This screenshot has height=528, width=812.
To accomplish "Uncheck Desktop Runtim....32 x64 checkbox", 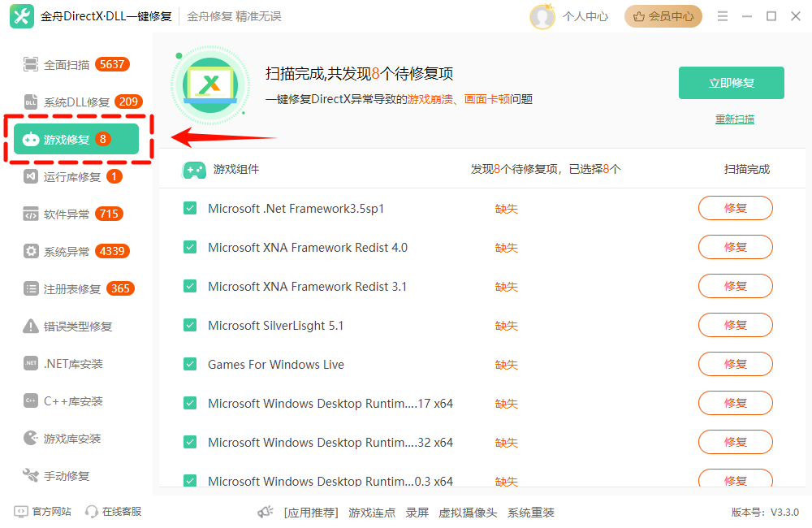I will (190, 442).
